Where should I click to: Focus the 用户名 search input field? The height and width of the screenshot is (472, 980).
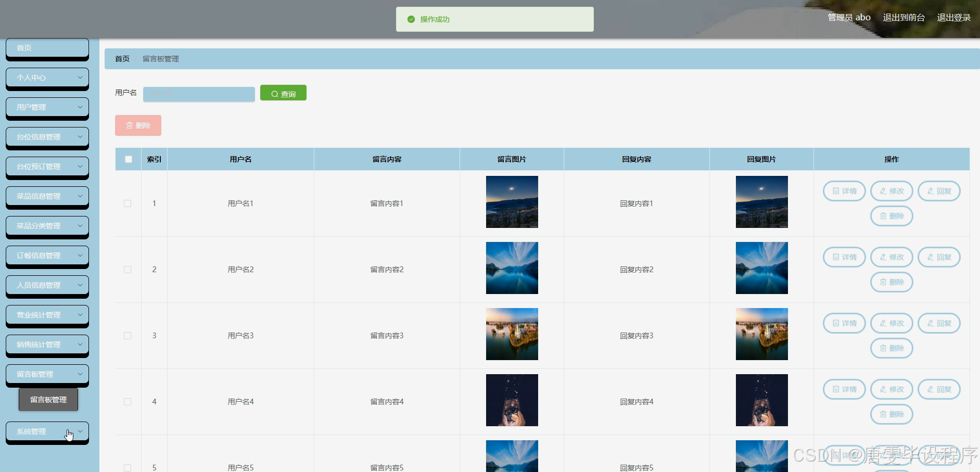click(x=199, y=94)
